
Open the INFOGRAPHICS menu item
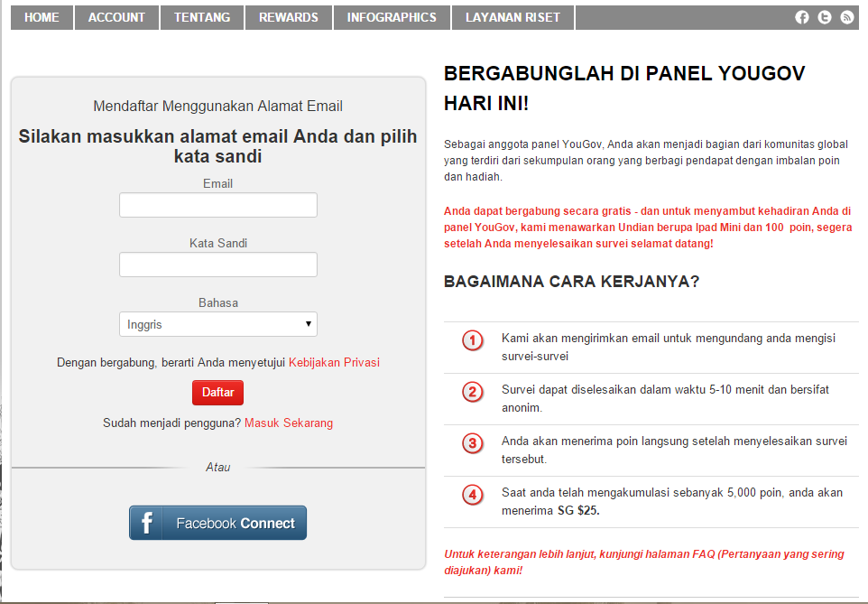coord(392,17)
